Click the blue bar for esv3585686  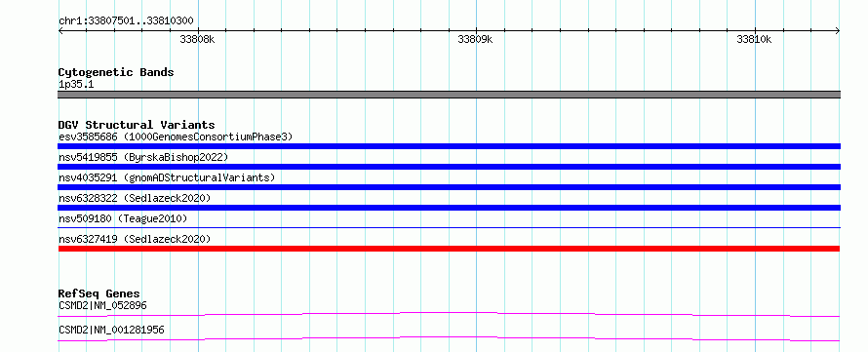pyautogui.click(x=449, y=146)
